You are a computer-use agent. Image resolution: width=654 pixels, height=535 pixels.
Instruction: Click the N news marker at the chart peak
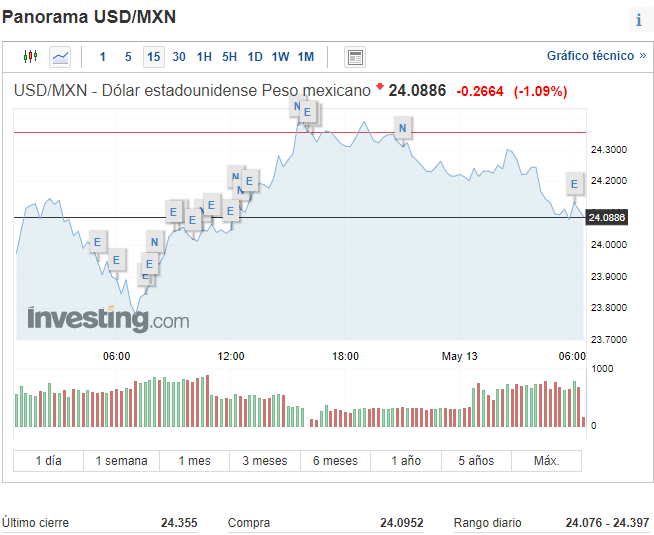[297, 106]
